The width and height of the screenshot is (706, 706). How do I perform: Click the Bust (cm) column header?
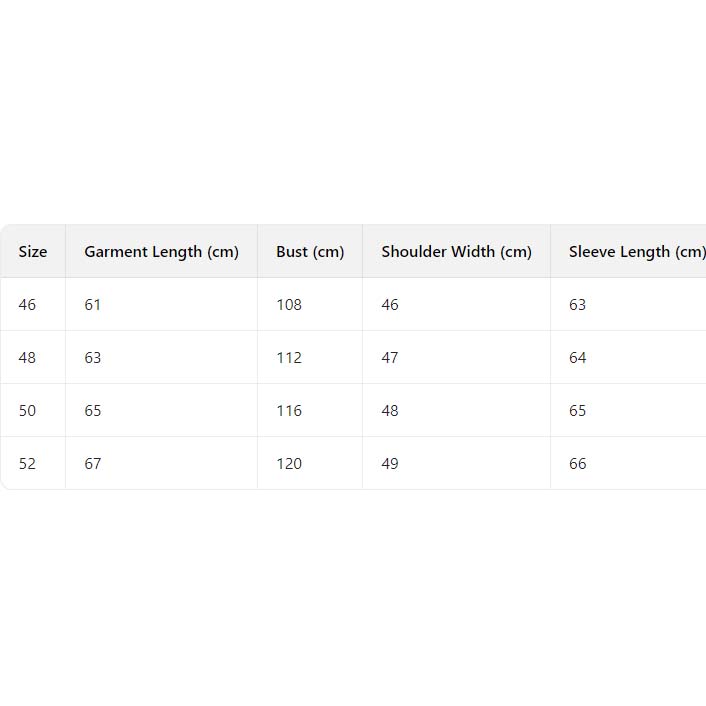pos(310,252)
